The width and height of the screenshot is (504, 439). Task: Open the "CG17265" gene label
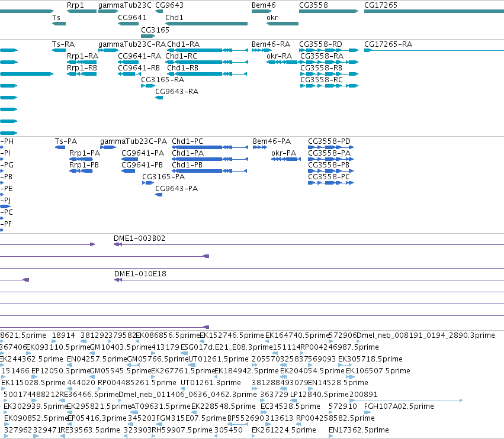(x=381, y=5)
